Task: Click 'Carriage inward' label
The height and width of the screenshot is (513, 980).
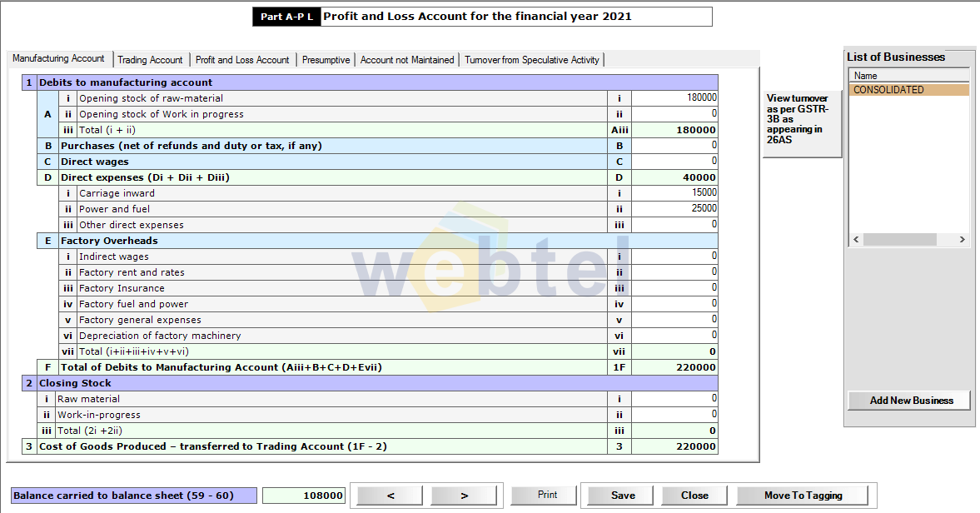Action: tap(117, 193)
